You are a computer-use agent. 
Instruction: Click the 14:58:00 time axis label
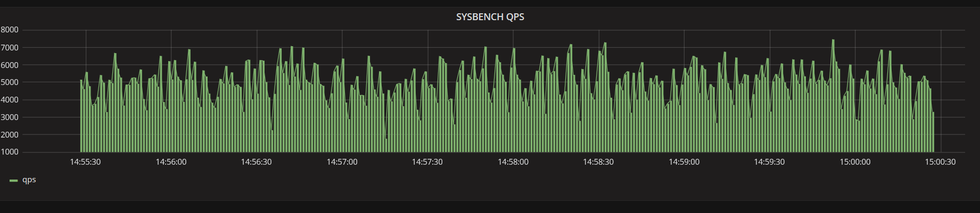coord(513,161)
